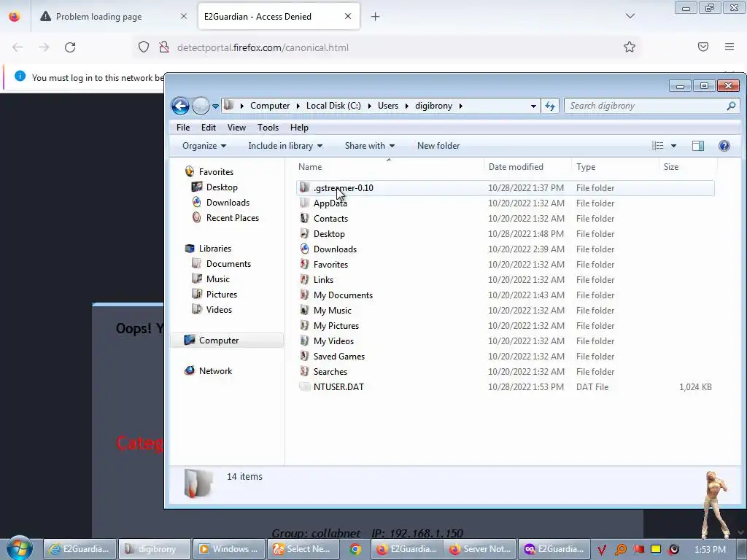
Task: Reload the Firefox page
Action: pyautogui.click(x=70, y=47)
